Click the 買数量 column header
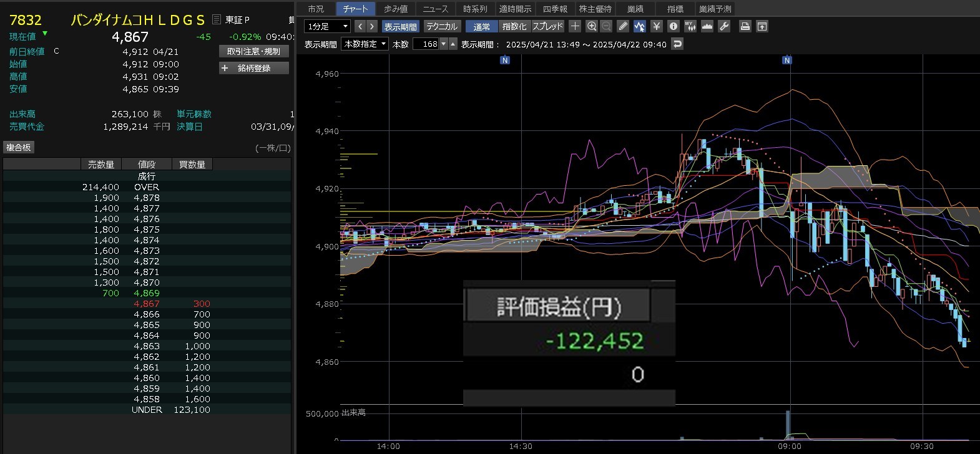The image size is (980, 454). point(192,165)
